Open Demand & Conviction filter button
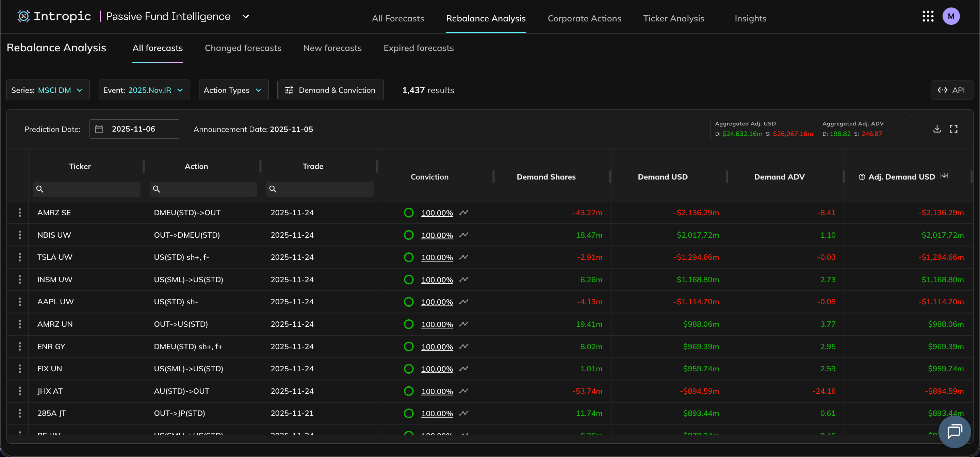This screenshot has width=980, height=457. pyautogui.click(x=330, y=90)
